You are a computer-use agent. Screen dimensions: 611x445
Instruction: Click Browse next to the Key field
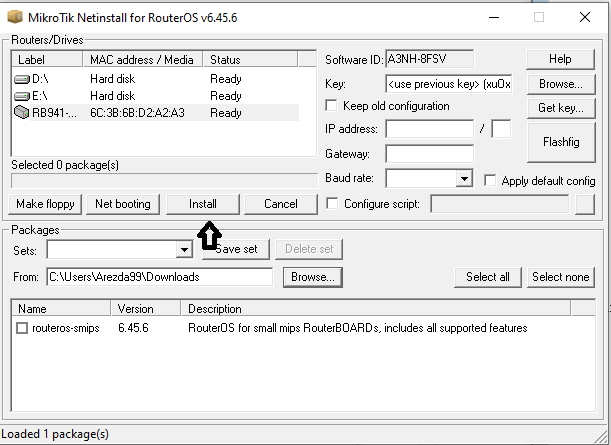point(561,84)
